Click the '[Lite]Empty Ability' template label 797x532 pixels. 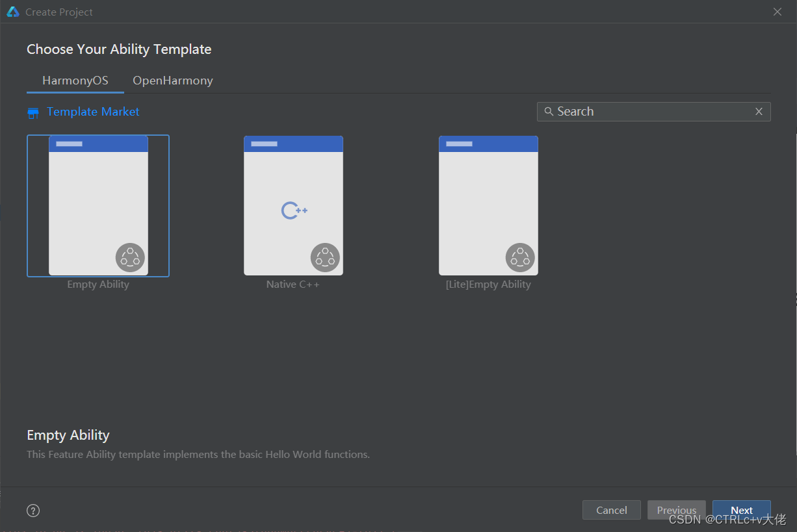click(x=488, y=285)
